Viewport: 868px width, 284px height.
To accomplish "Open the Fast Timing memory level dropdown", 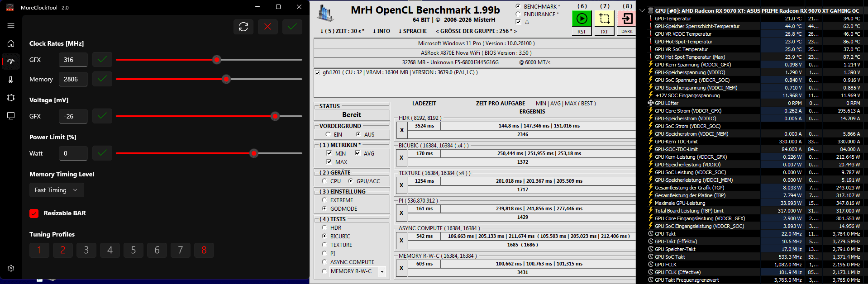I will [57, 190].
